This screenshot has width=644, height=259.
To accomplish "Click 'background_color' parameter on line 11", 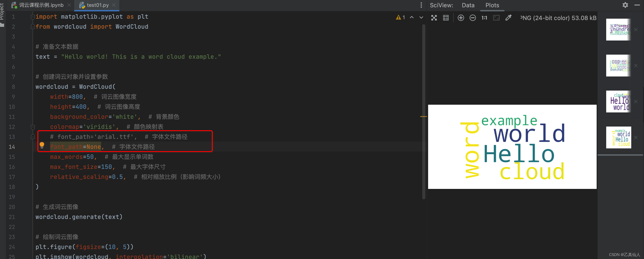I will pos(79,117).
